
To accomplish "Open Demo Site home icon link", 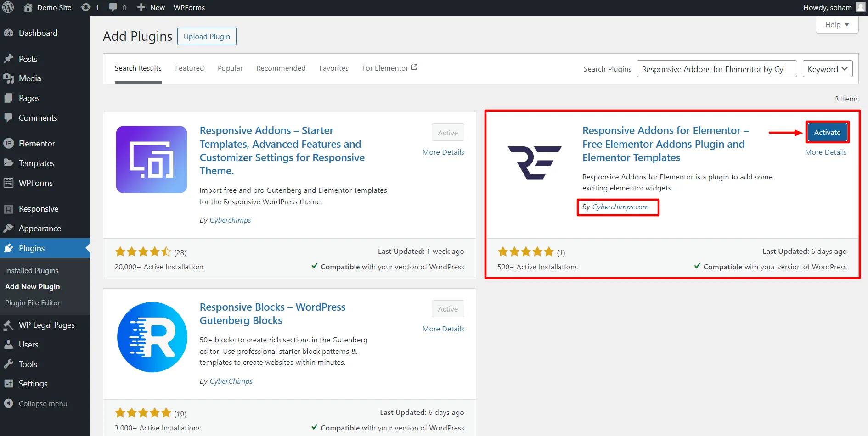I will (x=28, y=7).
